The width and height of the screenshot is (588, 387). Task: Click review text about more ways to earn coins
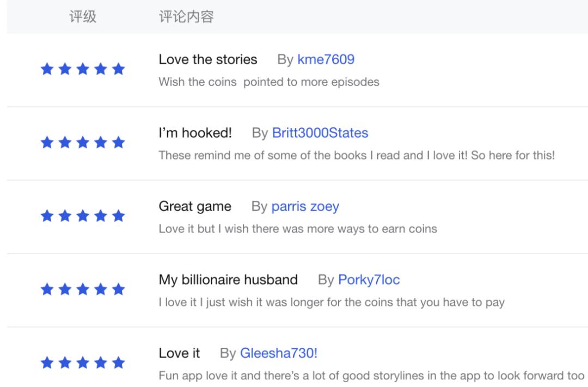point(298,229)
